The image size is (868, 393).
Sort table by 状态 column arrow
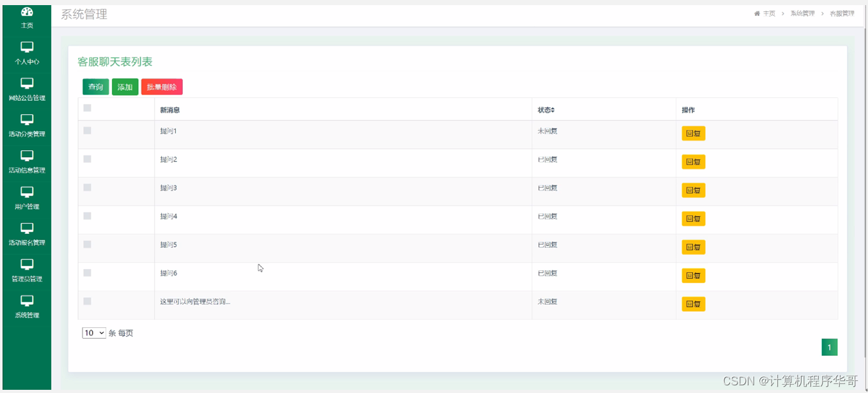click(x=553, y=111)
